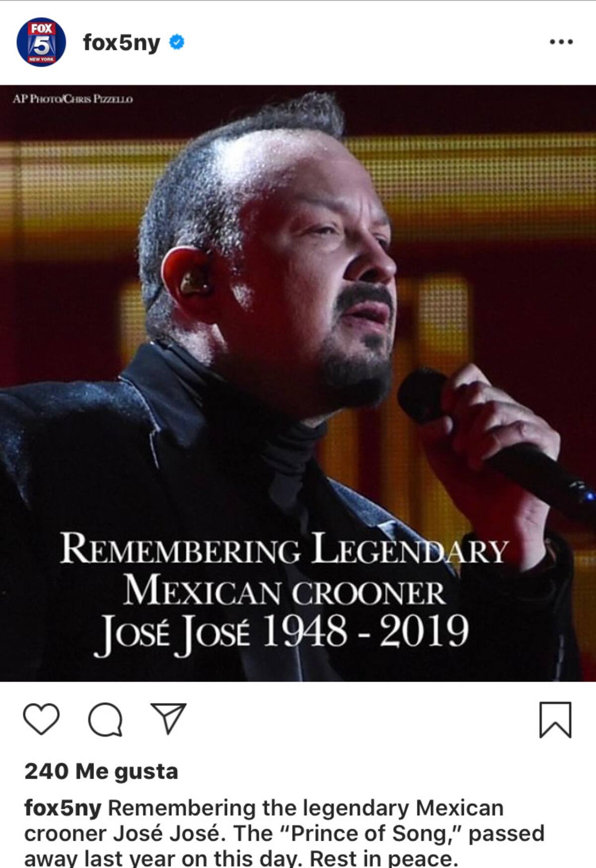596x868 pixels.
Task: Tap the Remembering Legendary headline text
Action: 284,549
